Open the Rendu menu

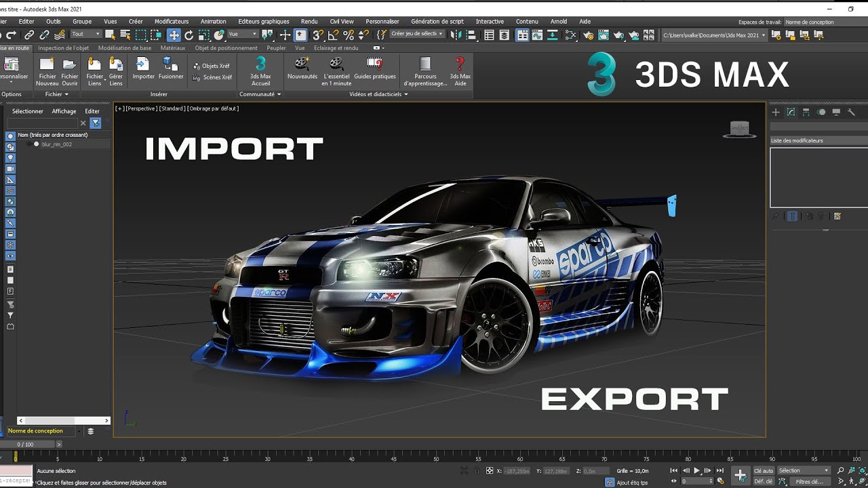(x=309, y=22)
